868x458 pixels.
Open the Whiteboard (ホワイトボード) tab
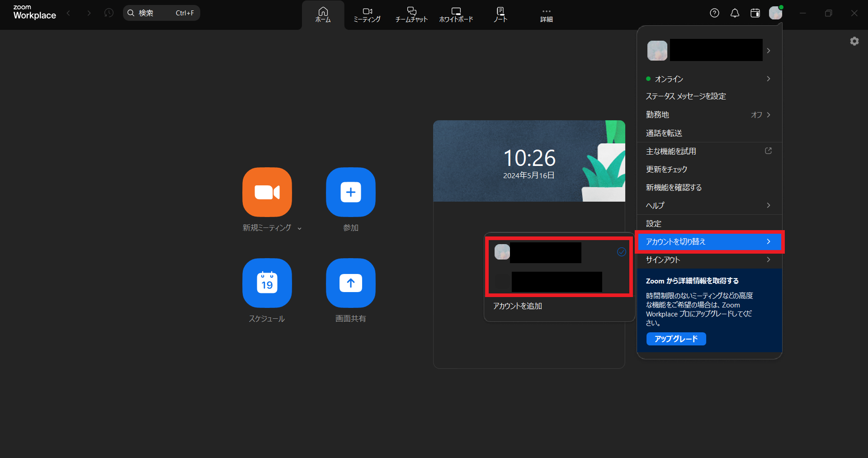point(456,14)
